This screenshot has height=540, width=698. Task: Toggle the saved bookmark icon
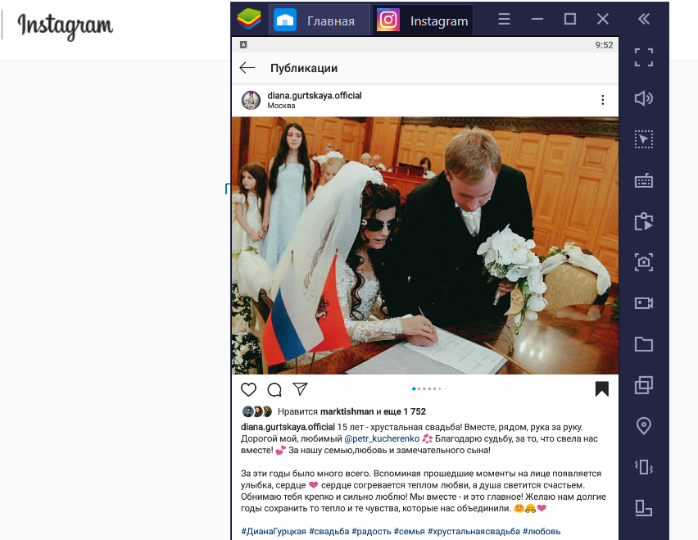click(602, 389)
